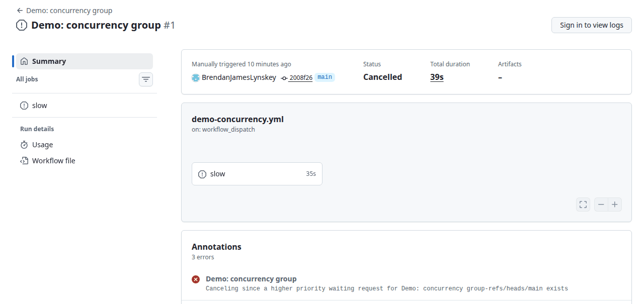
Task: Click BrendanJamesLynskey's avatar image
Action: [196, 77]
